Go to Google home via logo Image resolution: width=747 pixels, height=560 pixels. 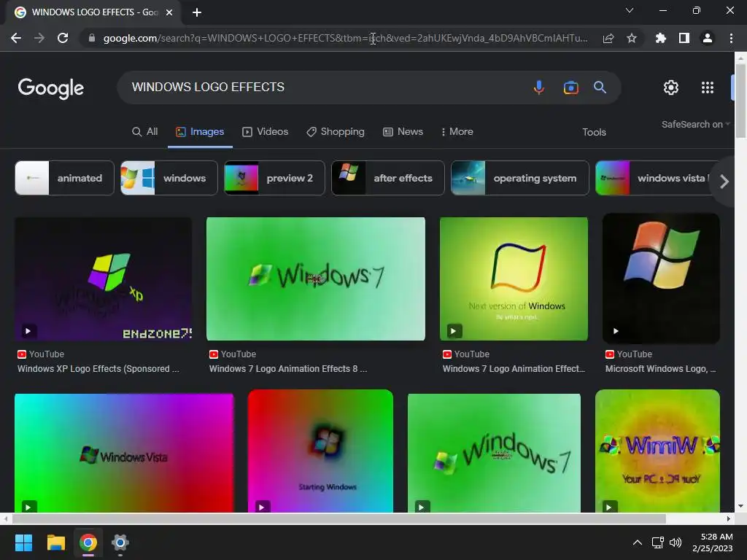point(50,88)
